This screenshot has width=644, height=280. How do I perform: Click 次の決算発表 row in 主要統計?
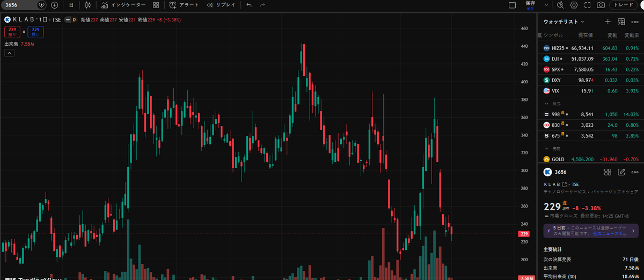(x=590, y=260)
